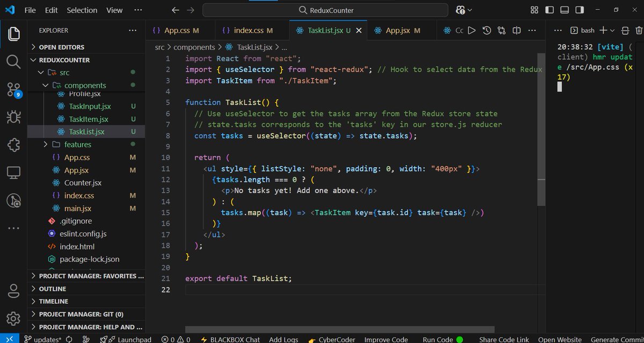Collapse the REDUXCOUNTER root folder
Image resolution: width=644 pixels, height=343 pixels.
(x=86, y=60)
